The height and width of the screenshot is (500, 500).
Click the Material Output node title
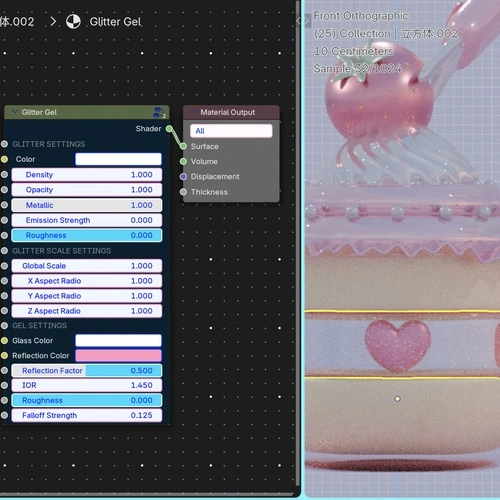tap(228, 112)
